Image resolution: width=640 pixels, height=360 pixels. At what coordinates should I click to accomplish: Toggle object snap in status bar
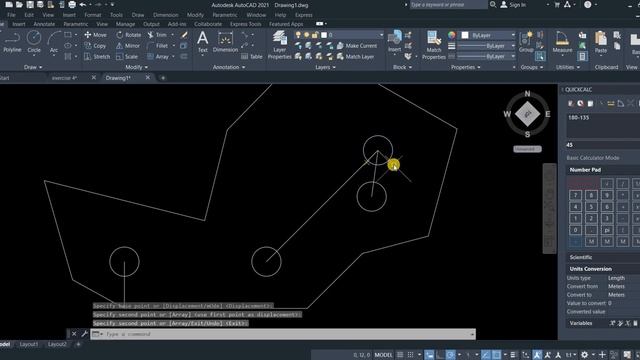pos(496,355)
